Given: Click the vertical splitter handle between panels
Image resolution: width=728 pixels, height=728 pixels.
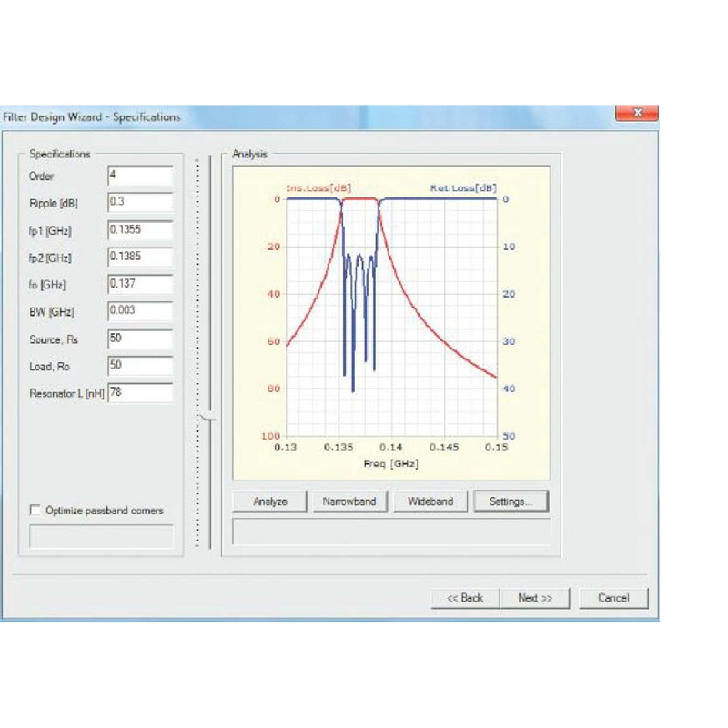Looking at the screenshot, I should (x=209, y=419).
